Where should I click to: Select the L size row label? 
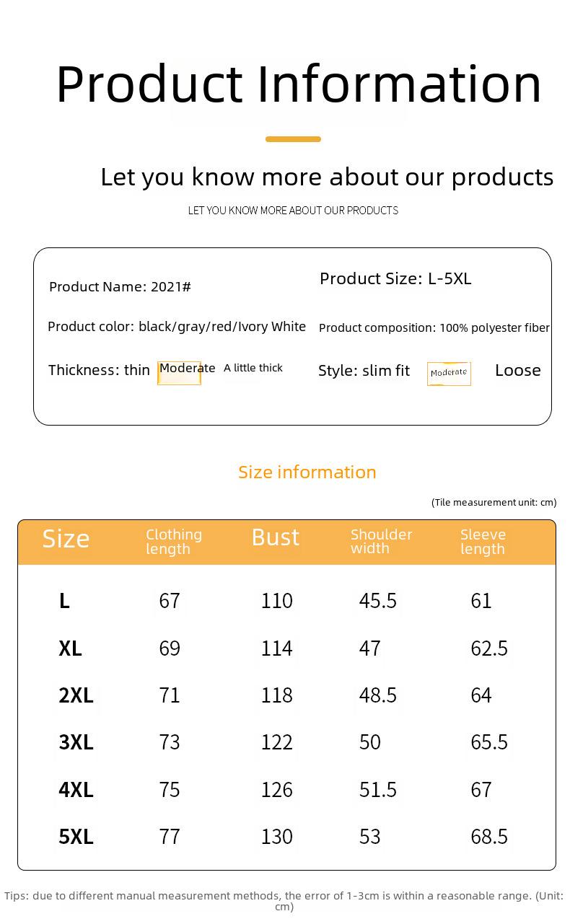coord(64,601)
